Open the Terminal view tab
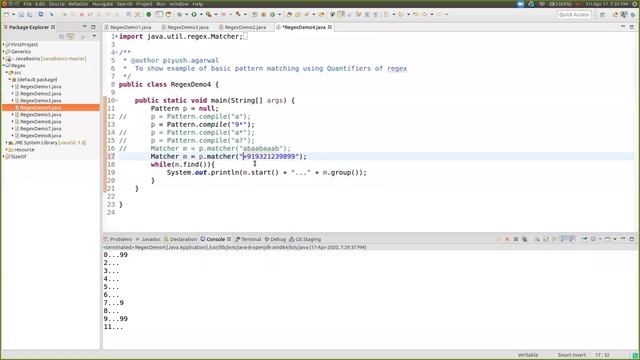640x360 pixels. (248, 239)
